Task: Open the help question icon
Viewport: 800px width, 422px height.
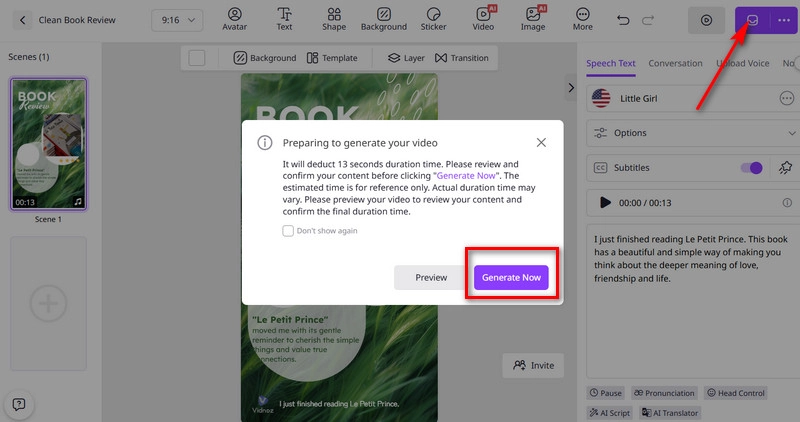Action: (x=18, y=405)
